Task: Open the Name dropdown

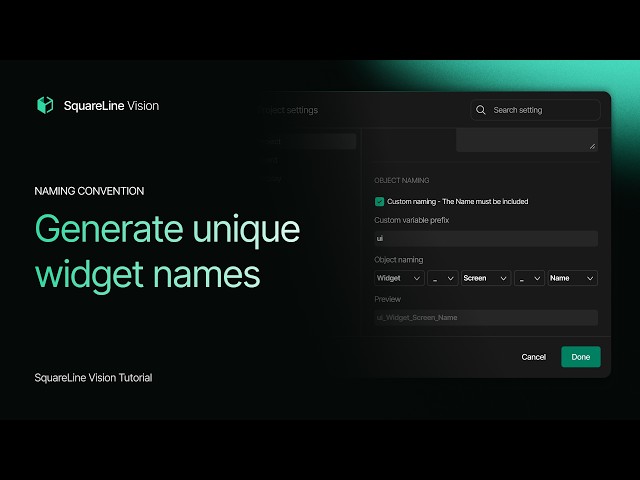Action: tap(572, 278)
